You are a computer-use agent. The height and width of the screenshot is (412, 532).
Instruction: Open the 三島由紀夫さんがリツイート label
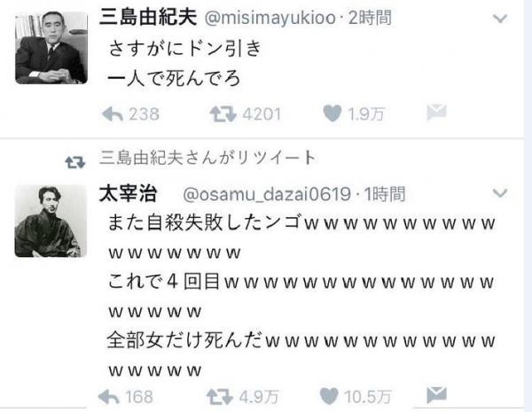pyautogui.click(x=207, y=158)
